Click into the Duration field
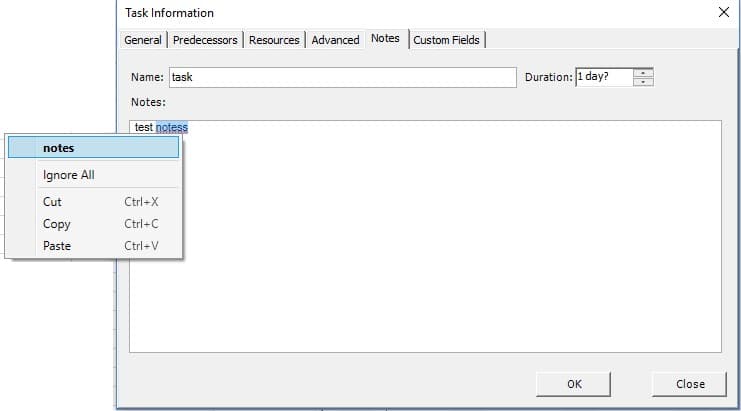The height and width of the screenshot is (411, 741). (x=604, y=77)
